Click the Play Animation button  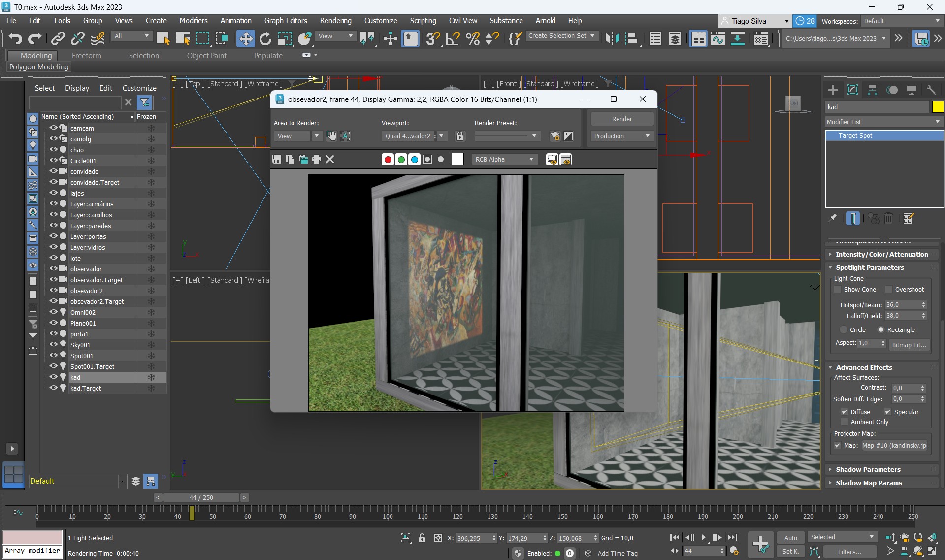703,537
